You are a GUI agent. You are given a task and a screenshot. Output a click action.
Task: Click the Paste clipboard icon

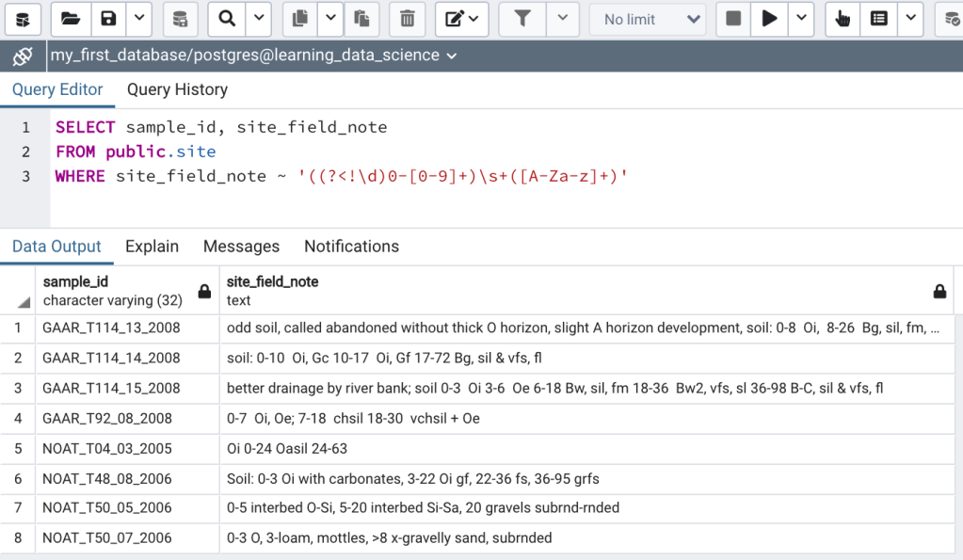tap(361, 19)
